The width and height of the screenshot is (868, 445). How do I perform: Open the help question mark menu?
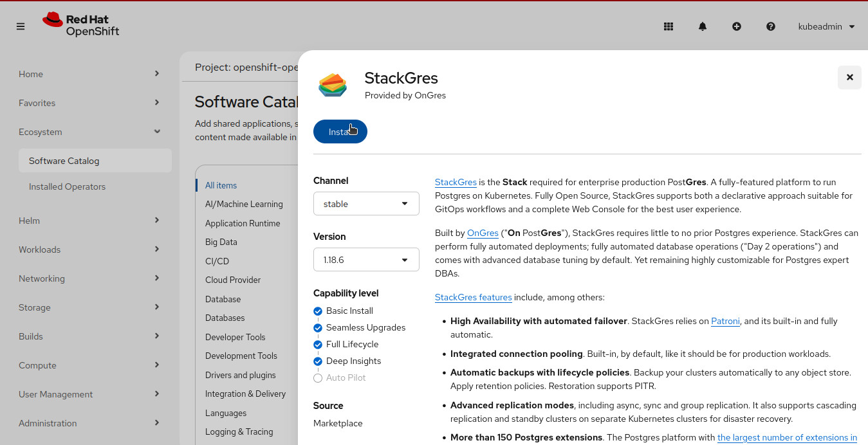[771, 26]
